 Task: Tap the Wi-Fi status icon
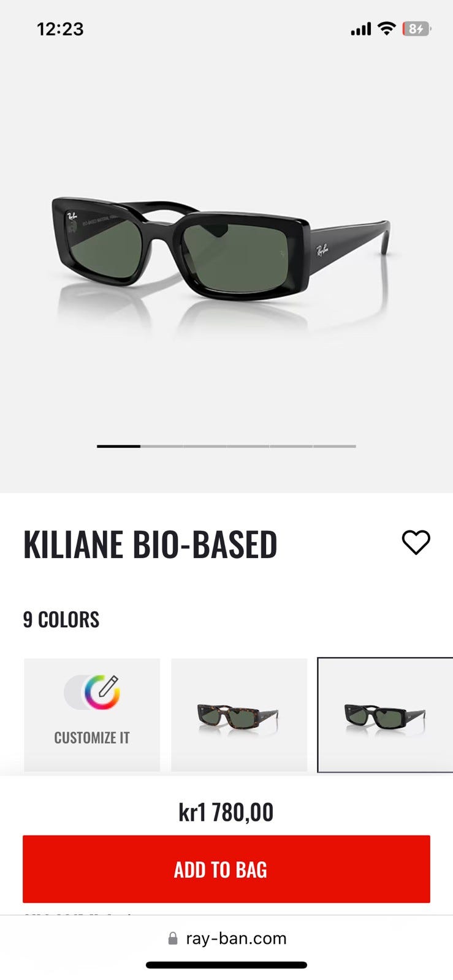point(386,28)
